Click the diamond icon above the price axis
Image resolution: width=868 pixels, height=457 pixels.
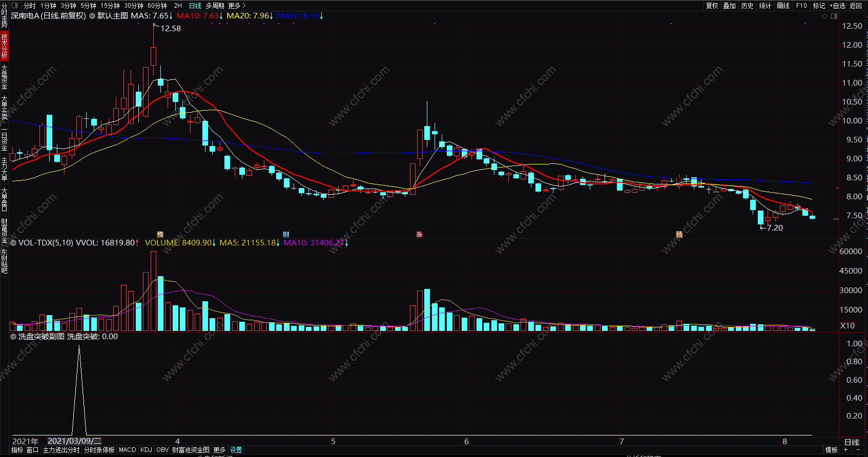824,16
